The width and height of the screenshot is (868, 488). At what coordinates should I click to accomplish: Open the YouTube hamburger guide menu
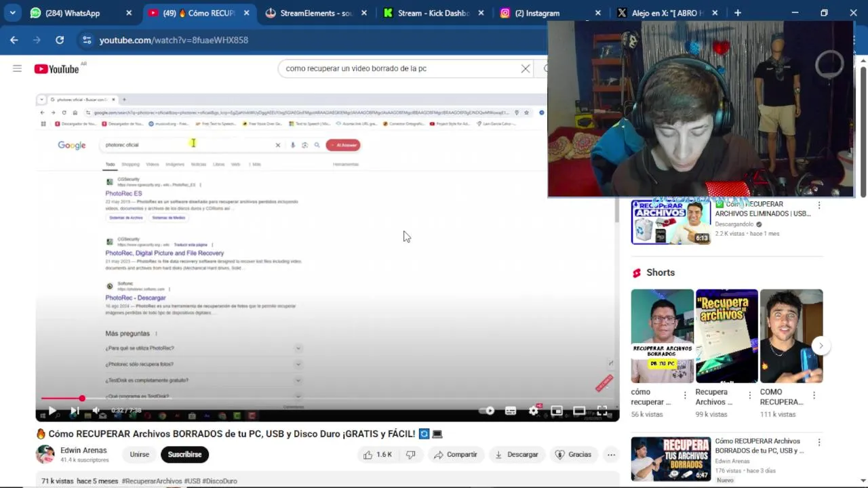tap(17, 68)
